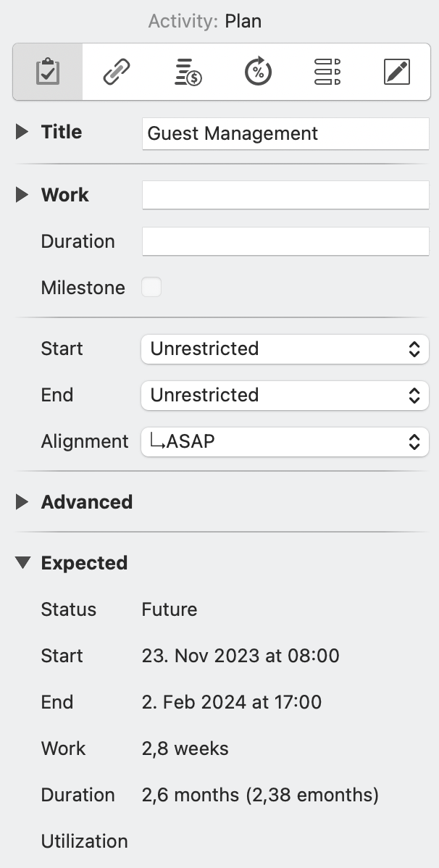Expand the Title section disclosure triangle

tap(21, 131)
